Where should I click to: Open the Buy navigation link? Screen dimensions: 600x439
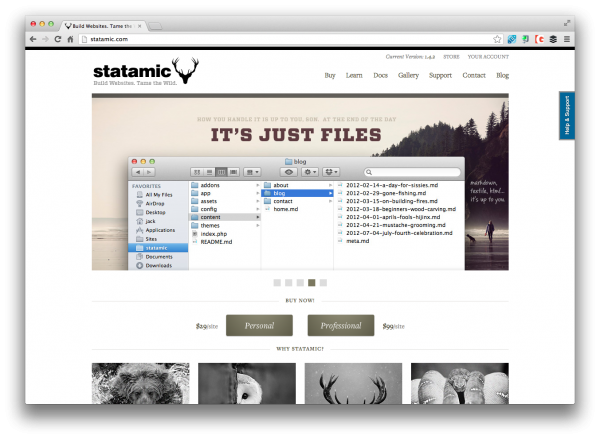click(330, 75)
